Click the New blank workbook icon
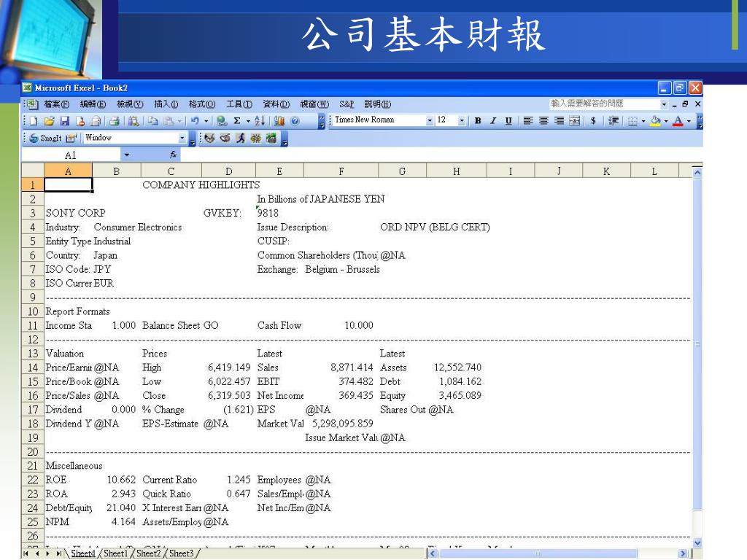The image size is (747, 560). click(x=34, y=121)
